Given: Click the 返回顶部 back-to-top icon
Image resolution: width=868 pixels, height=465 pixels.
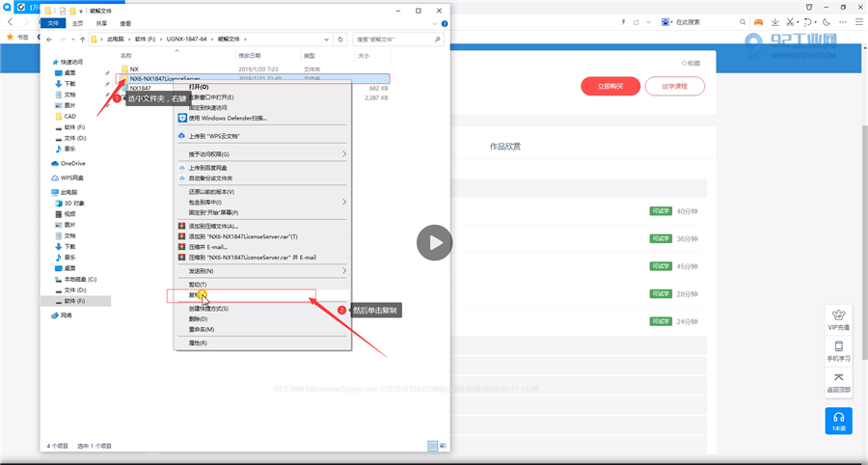Looking at the screenshot, I should tap(839, 377).
